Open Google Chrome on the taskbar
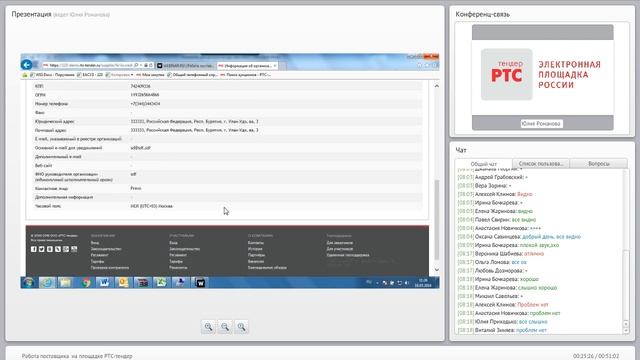This screenshot has width=640, height=360. pos(85,282)
